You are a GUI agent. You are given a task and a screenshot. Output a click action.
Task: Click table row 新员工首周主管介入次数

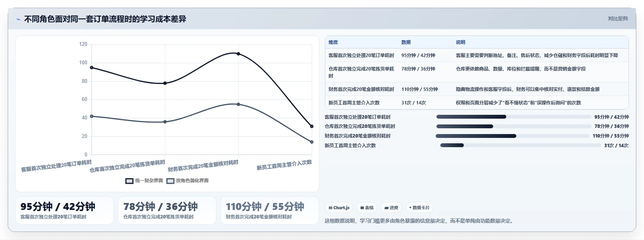pos(477,103)
